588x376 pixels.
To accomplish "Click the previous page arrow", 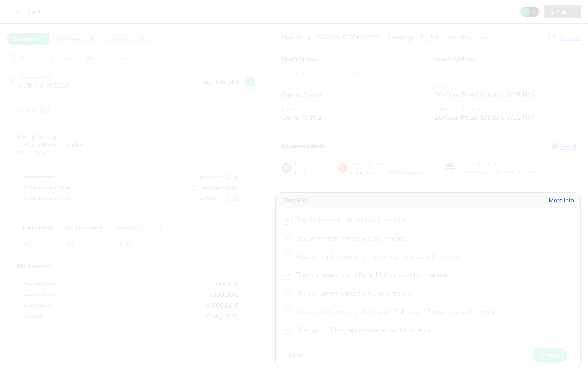I will coord(188,82).
